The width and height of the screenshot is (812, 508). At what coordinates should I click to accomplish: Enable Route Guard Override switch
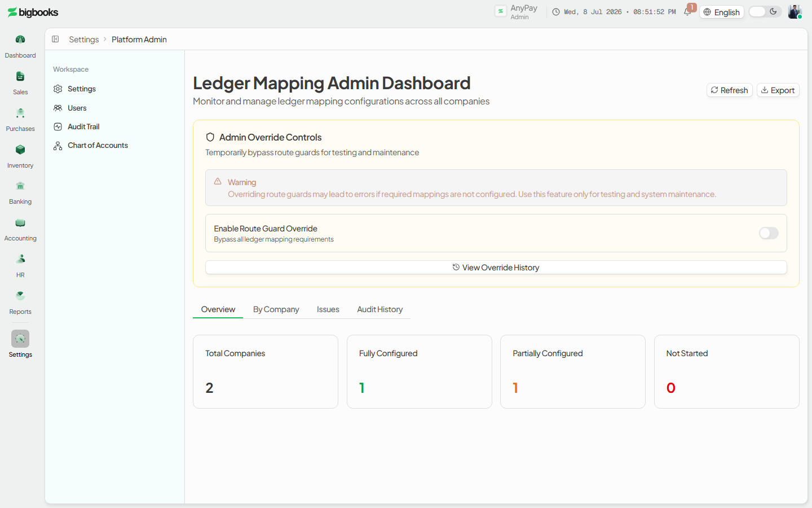click(769, 233)
